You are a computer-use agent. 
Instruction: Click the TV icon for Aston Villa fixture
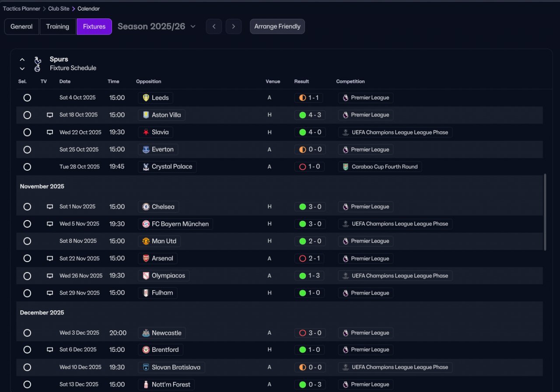pos(50,115)
